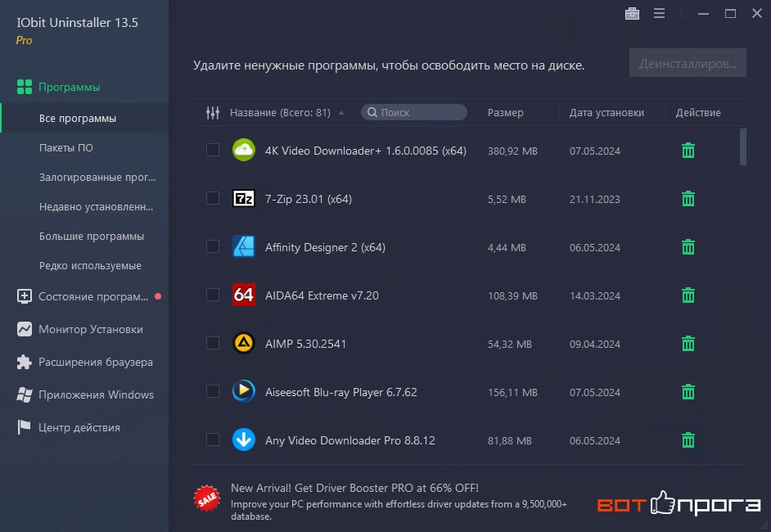Click the Деинсталлировать button

(688, 63)
